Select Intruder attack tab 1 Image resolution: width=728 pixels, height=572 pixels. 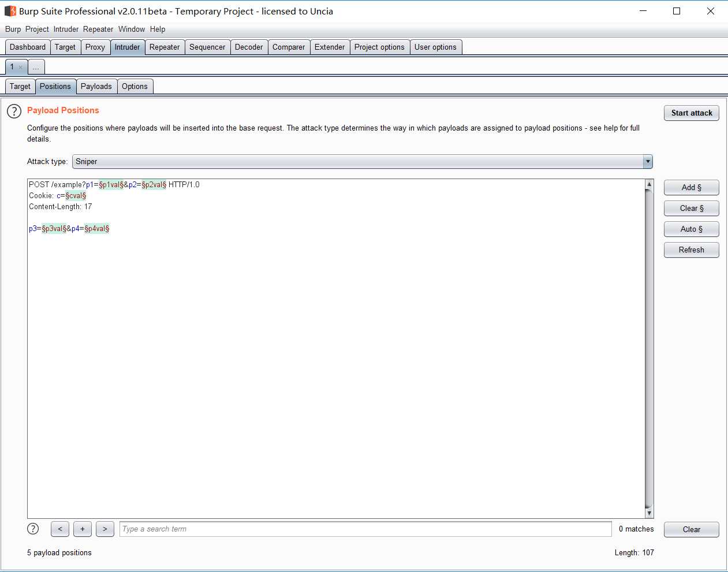tap(12, 67)
